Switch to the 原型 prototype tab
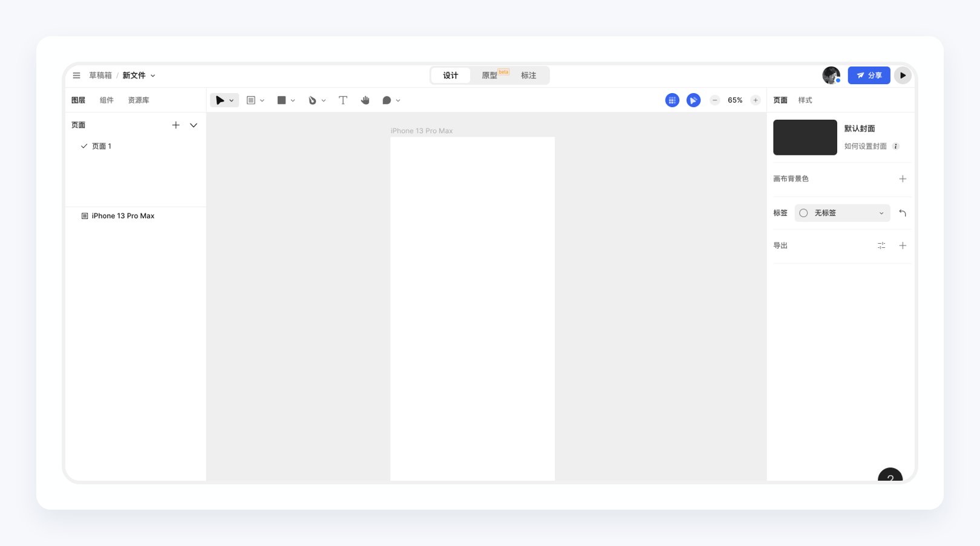This screenshot has width=980, height=546. point(489,76)
